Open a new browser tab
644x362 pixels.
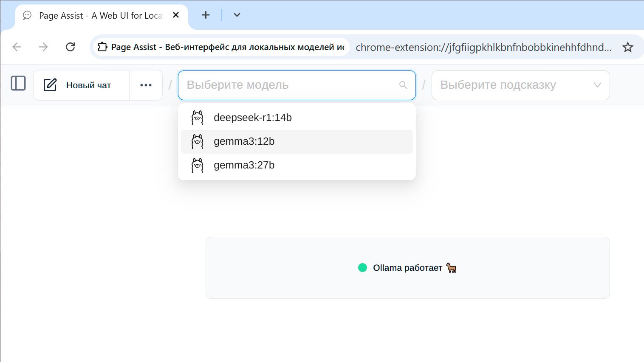coord(206,15)
